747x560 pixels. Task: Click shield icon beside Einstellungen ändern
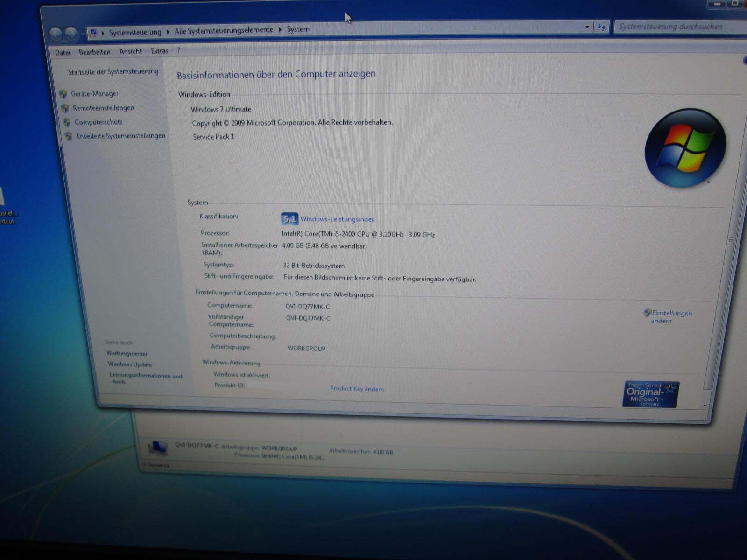(x=647, y=313)
